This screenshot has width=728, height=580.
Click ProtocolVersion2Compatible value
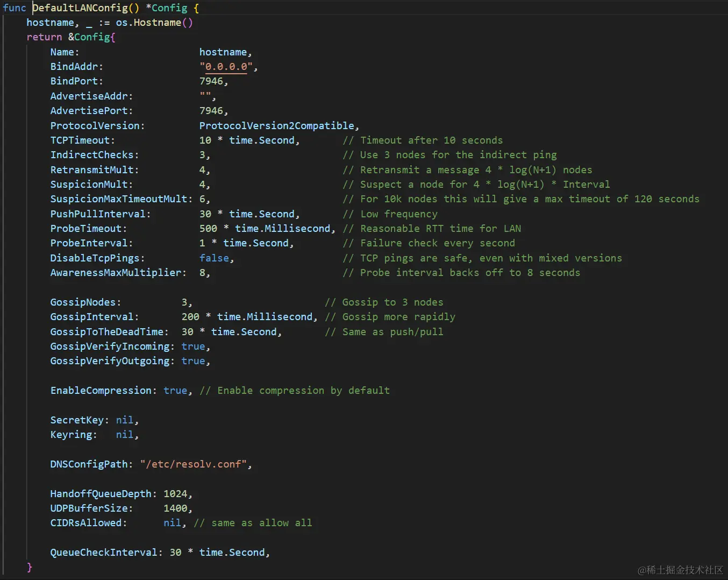point(277,125)
